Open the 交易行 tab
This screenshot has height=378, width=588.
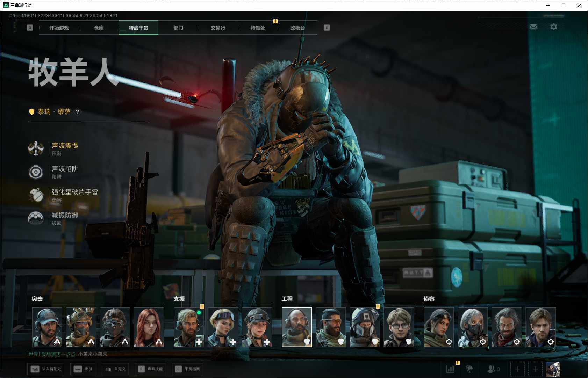point(218,28)
